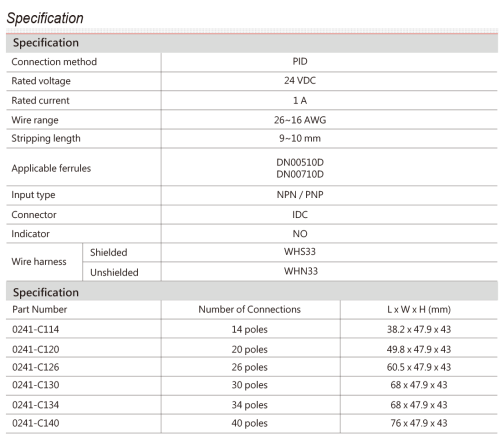
Task: Select the 40 poles cell
Action: coord(249,423)
